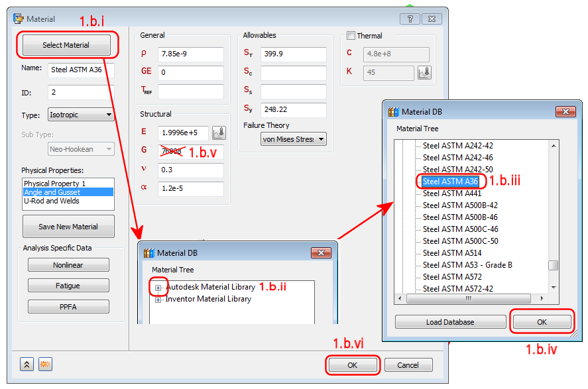Click OK in the Material dialog
Image resolution: width=588 pixels, height=389 pixels.
[353, 365]
